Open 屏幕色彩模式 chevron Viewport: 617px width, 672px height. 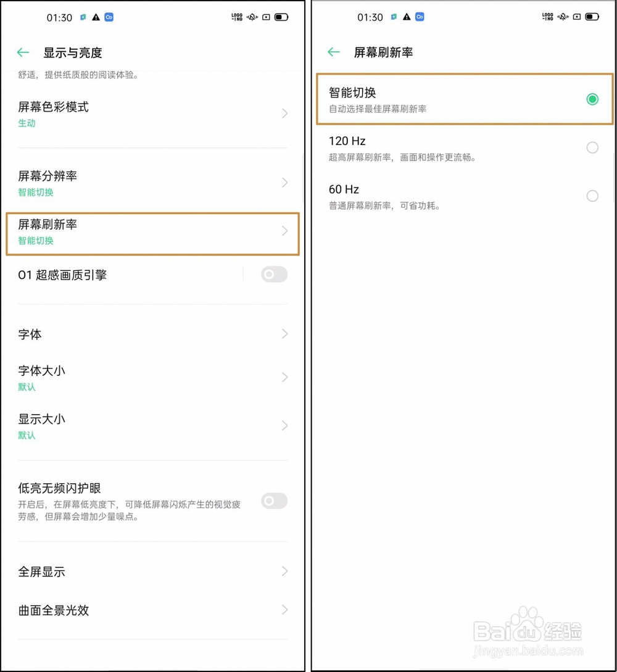285,113
